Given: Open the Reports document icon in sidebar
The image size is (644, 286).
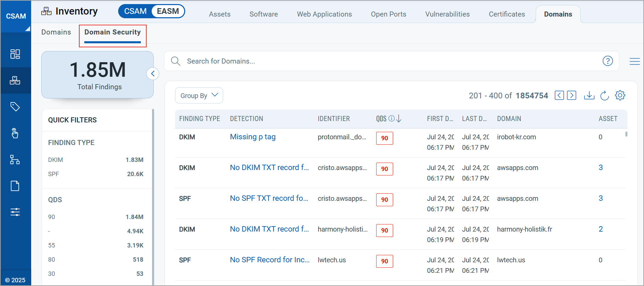Looking at the screenshot, I should tap(15, 186).
